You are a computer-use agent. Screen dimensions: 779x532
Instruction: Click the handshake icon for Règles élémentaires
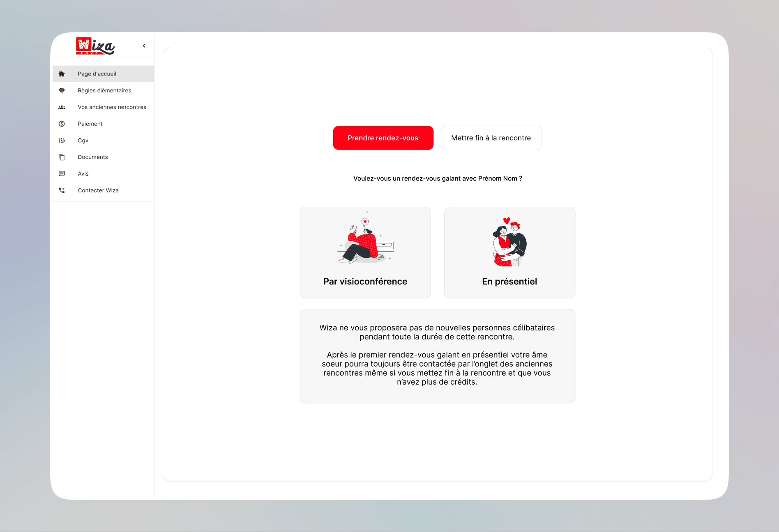point(62,90)
